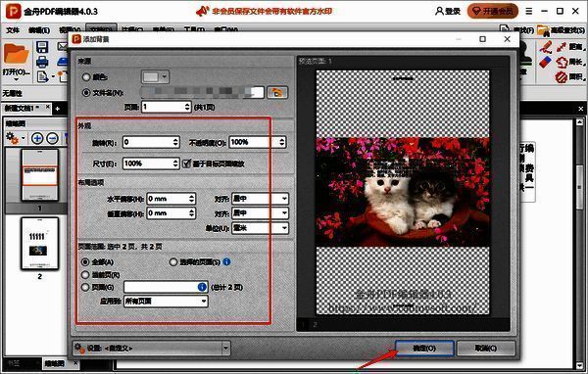Browse for background file with folder button
588x374 pixels.
[x=277, y=93]
